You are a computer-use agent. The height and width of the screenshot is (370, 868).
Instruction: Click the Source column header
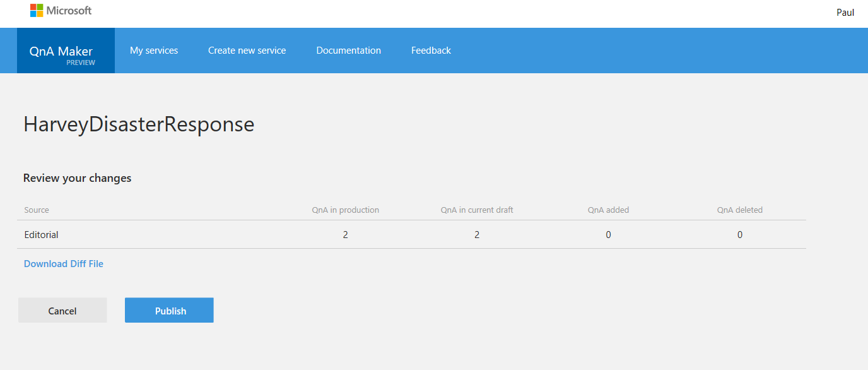click(37, 210)
